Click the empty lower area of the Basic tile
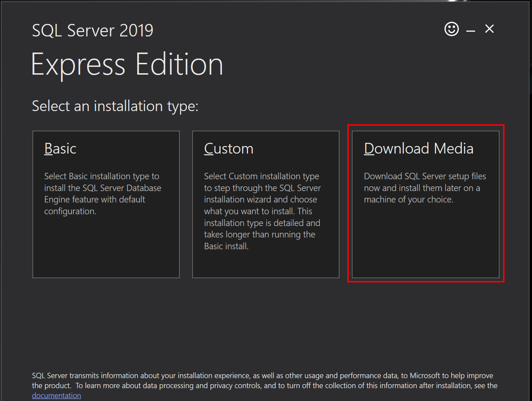This screenshot has height=401, width=532. (x=106, y=246)
